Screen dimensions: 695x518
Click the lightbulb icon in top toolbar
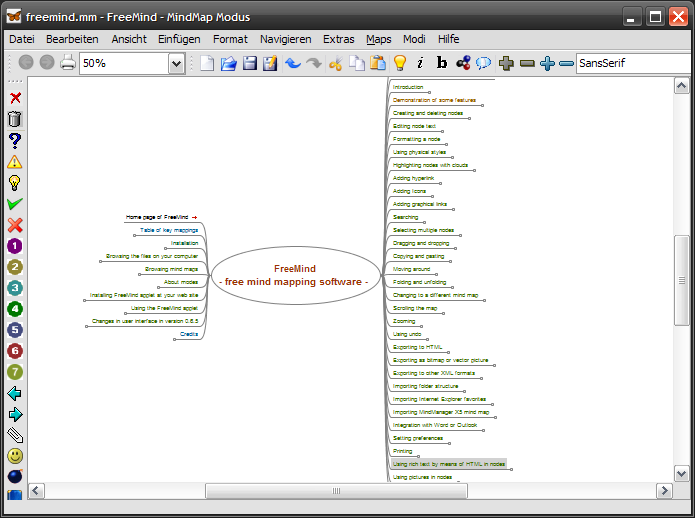pos(399,63)
